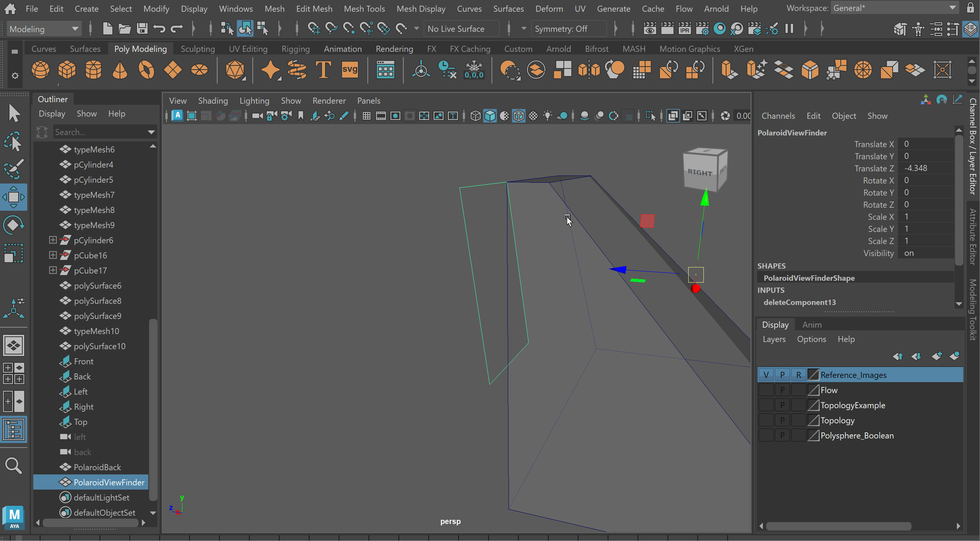Image resolution: width=980 pixels, height=541 pixels.
Task: Open the Modeling menu set dropdown
Action: tap(44, 29)
